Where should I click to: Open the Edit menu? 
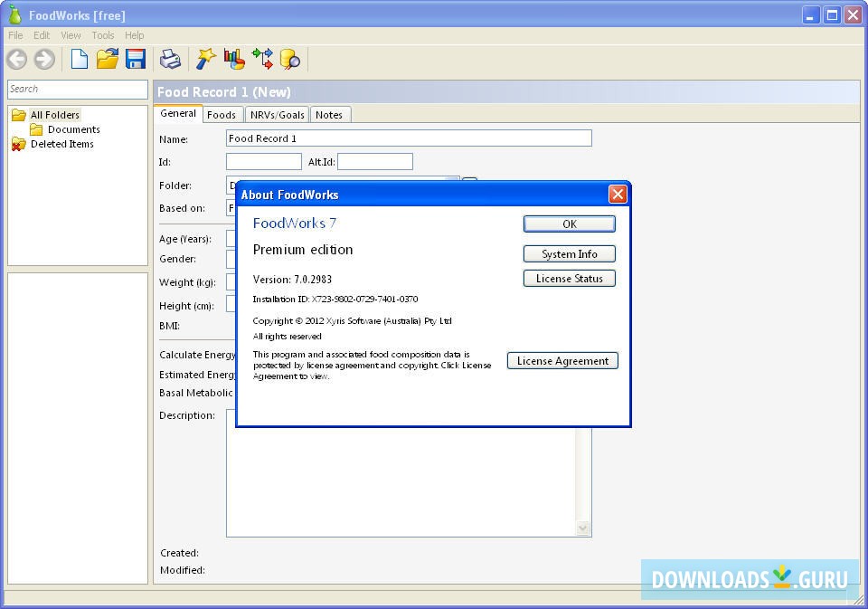coord(42,35)
